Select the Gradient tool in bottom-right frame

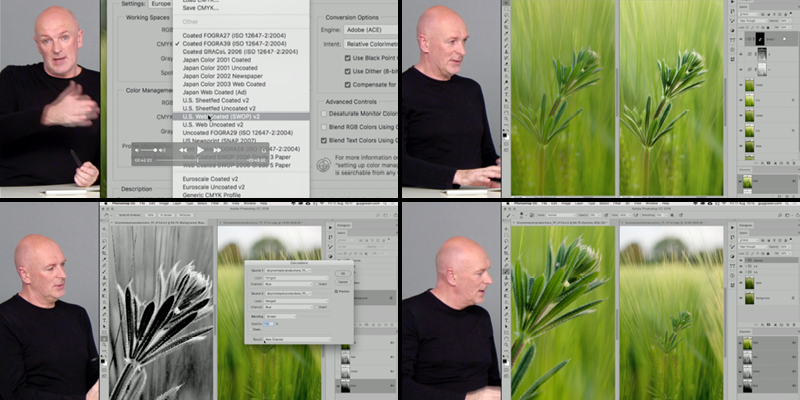click(x=506, y=296)
